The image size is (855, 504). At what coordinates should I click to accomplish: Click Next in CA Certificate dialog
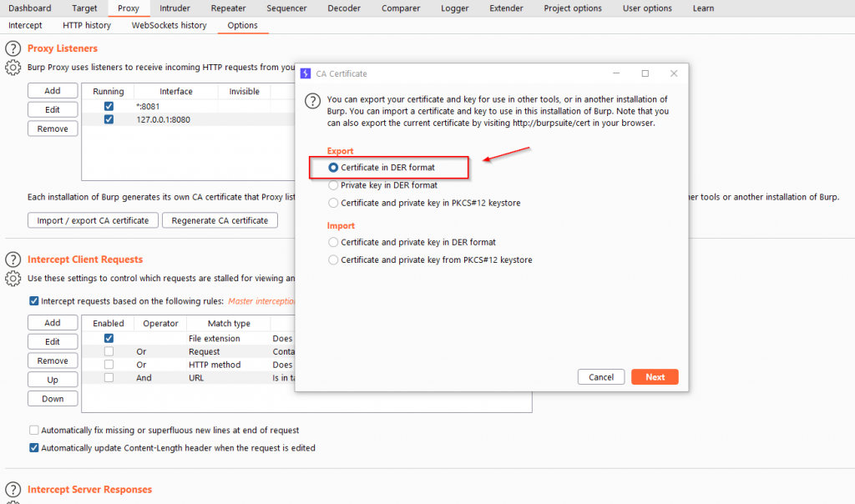(x=655, y=377)
